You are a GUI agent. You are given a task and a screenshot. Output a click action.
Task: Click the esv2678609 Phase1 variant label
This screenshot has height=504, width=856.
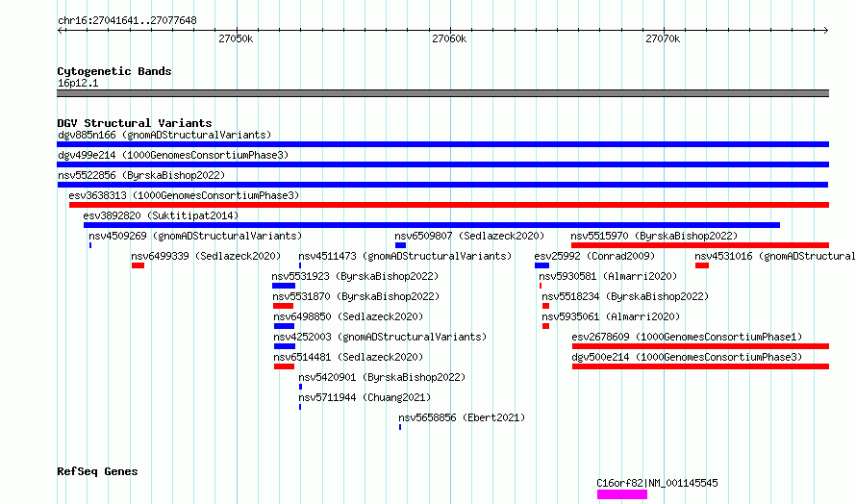[x=687, y=337]
